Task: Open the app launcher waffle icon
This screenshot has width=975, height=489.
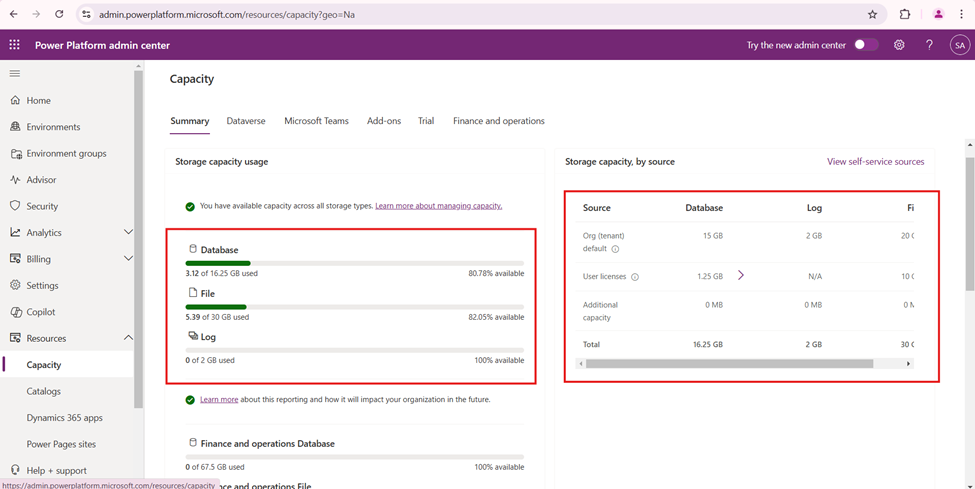Action: (14, 45)
